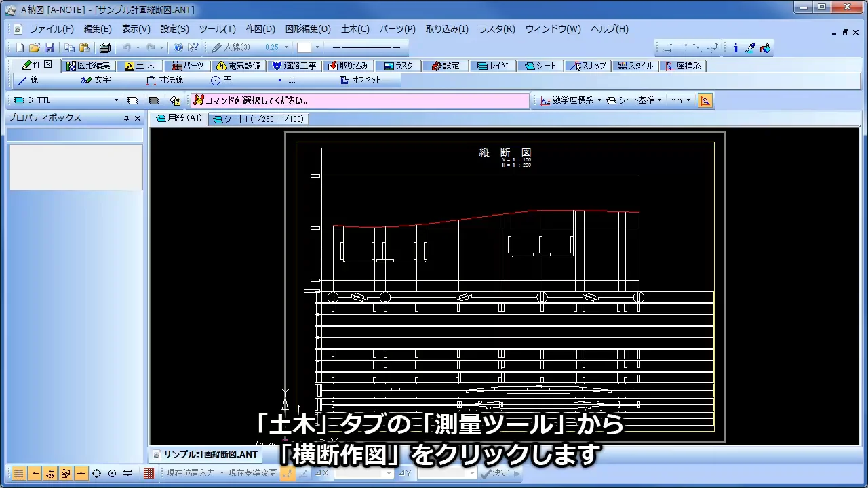Toggle the circle quadrant snap icon

(96, 473)
